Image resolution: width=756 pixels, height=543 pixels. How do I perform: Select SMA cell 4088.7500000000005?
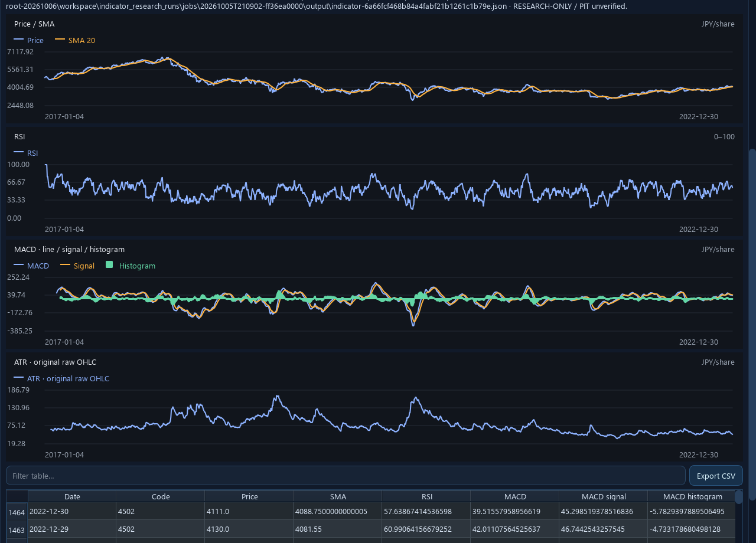click(338, 511)
